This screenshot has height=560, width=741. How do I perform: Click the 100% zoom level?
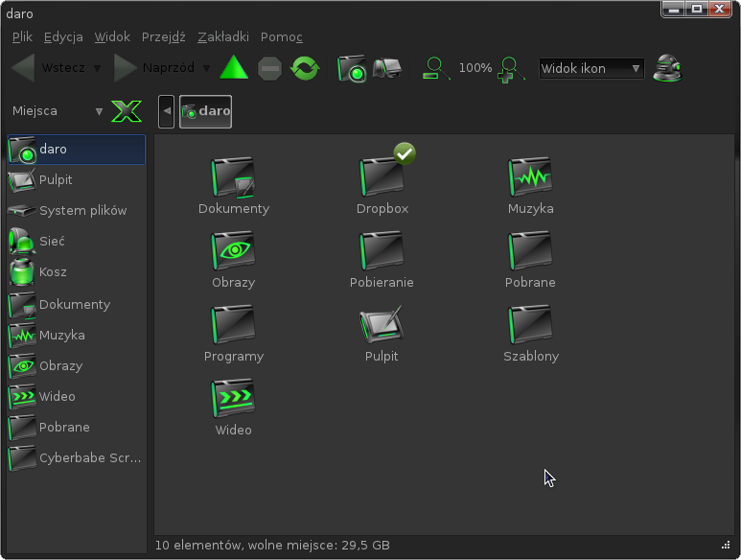(475, 68)
